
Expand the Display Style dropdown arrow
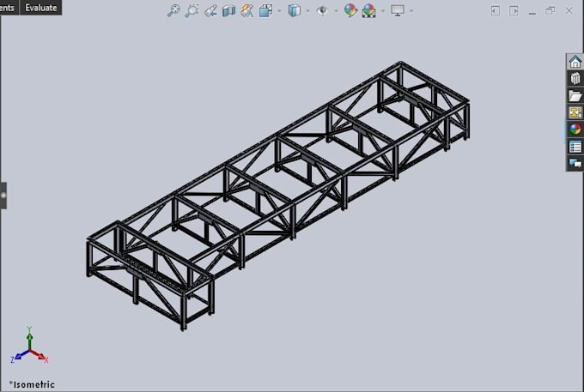tap(307, 11)
